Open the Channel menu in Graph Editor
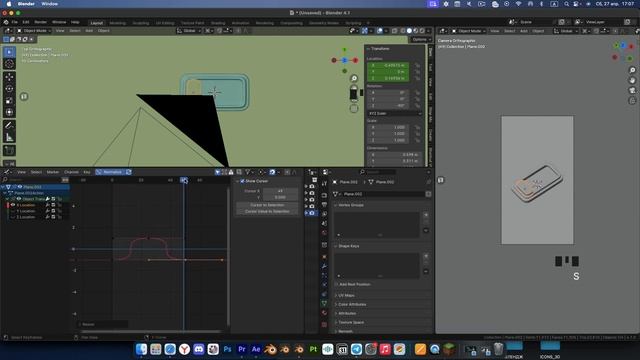This screenshot has height=360, width=640. click(71, 172)
